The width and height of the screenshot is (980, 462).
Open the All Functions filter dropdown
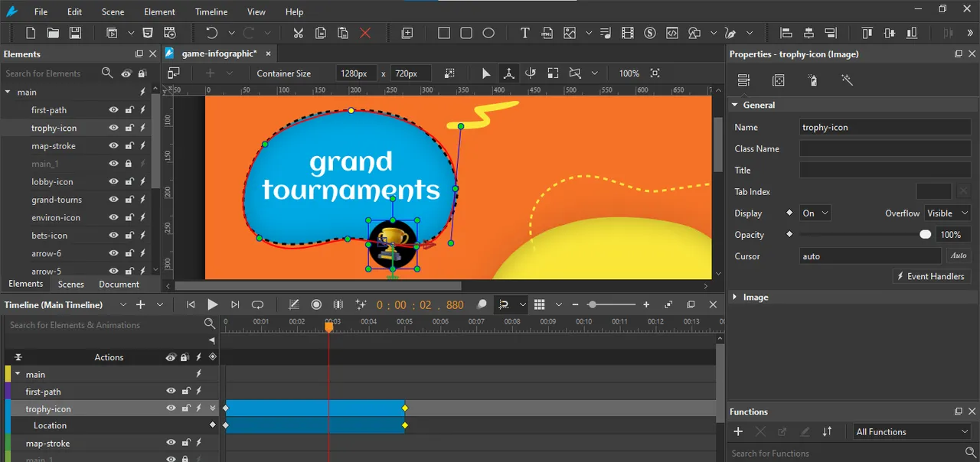tap(912, 431)
